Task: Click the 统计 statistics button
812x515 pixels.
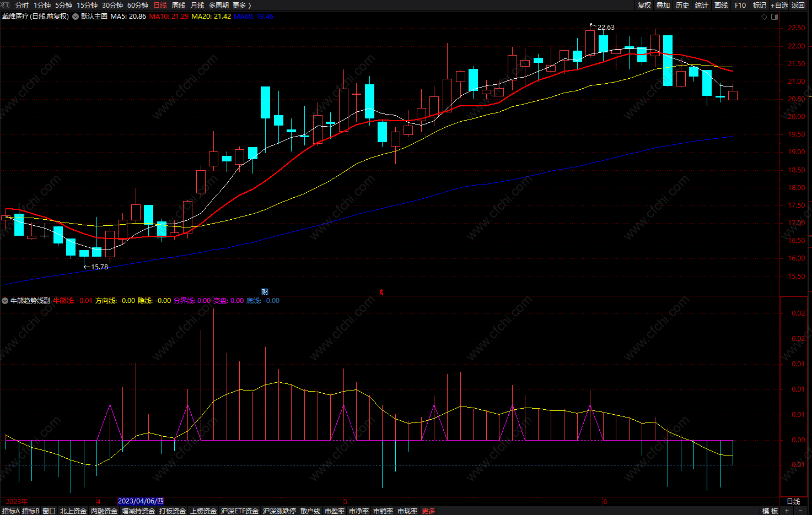Action: [702, 5]
